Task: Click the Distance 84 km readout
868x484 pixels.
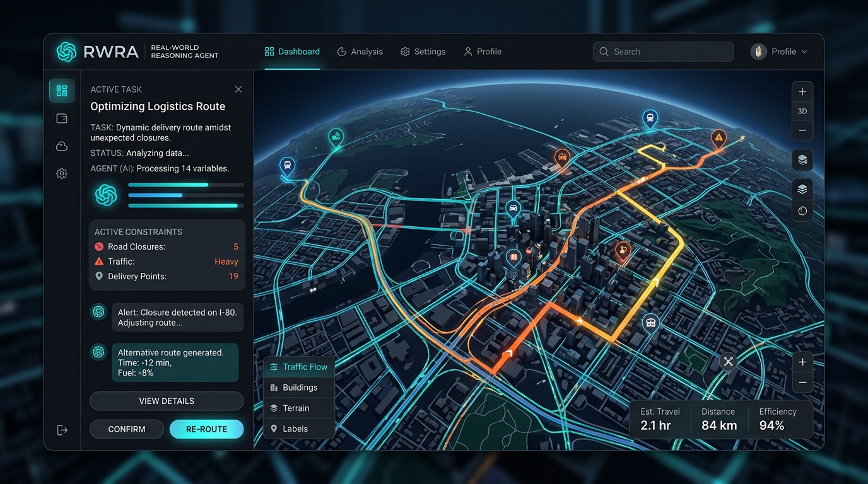Action: click(718, 419)
